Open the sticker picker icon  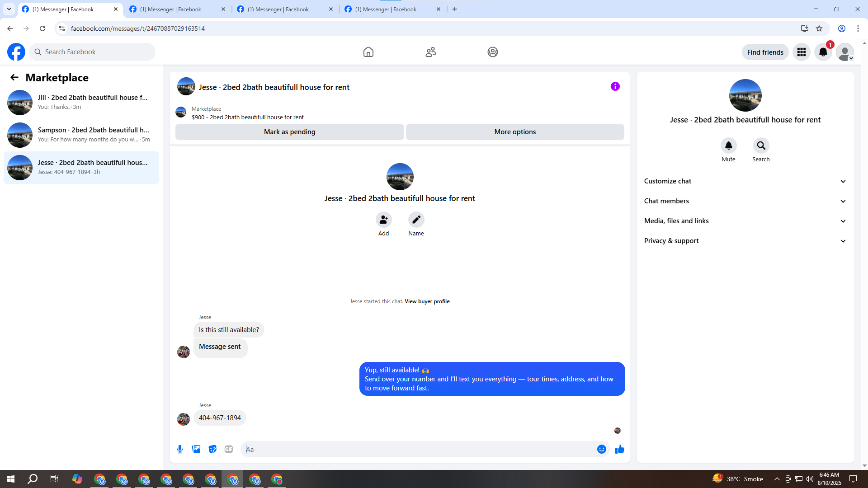(x=212, y=449)
